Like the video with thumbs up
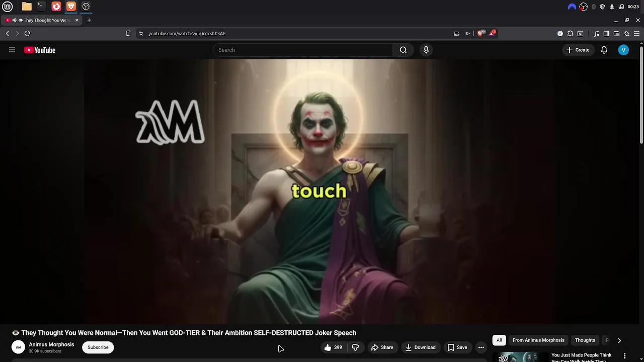This screenshot has height=362, width=644. tap(334, 347)
